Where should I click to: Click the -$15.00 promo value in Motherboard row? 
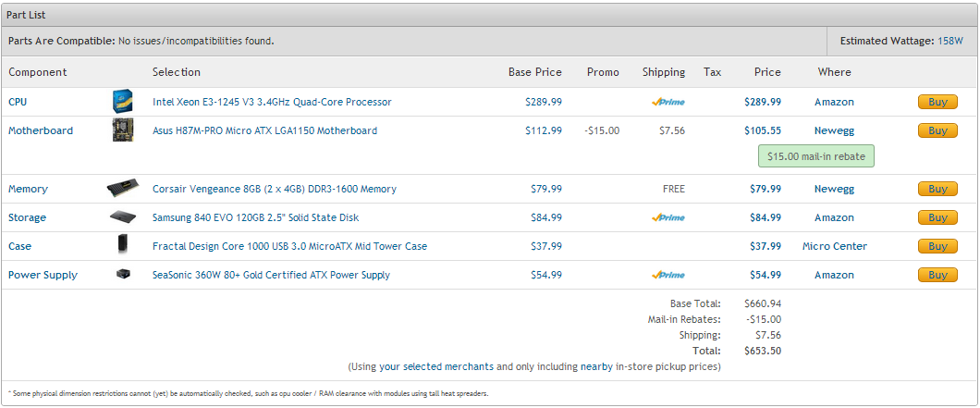click(602, 130)
